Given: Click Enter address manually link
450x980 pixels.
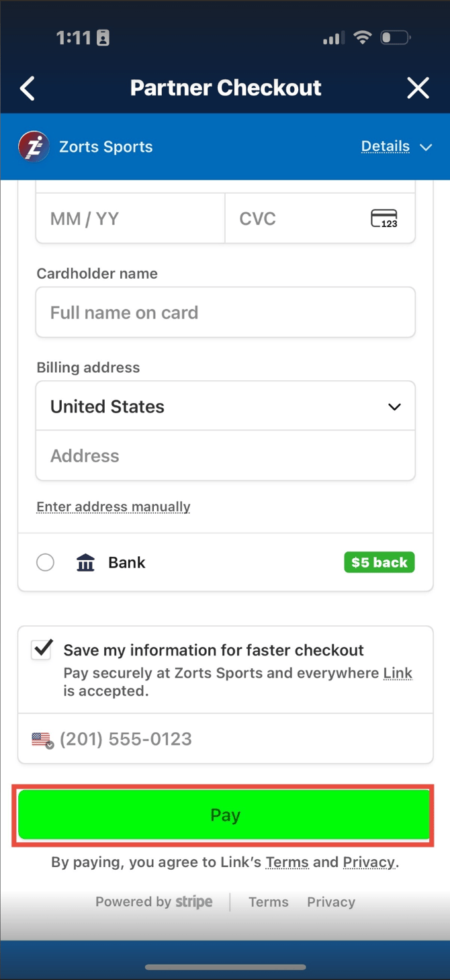Looking at the screenshot, I should (114, 506).
